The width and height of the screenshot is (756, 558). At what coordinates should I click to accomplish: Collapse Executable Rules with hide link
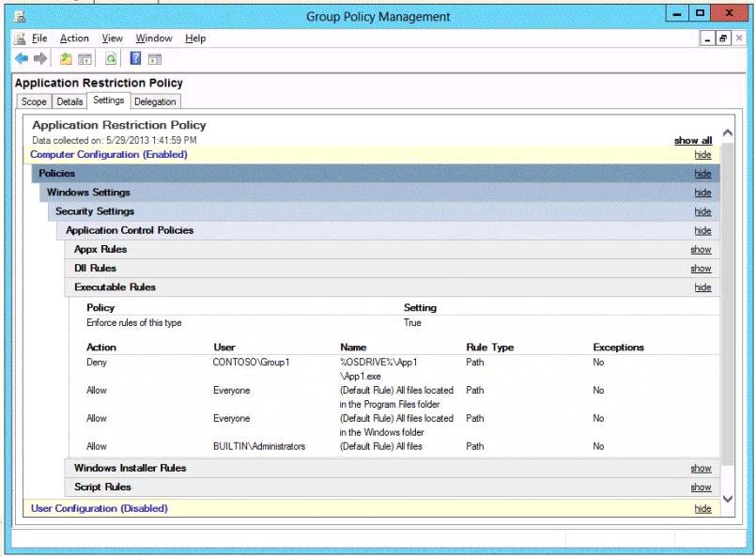[702, 287]
